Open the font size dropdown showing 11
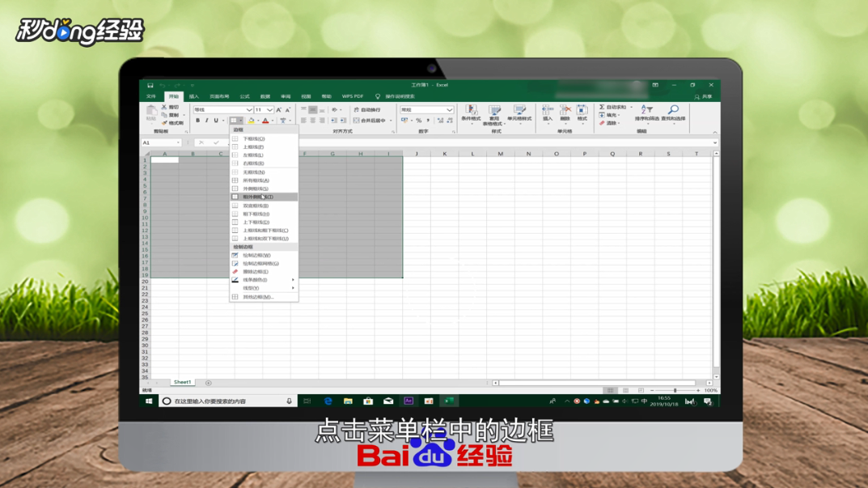 [269, 110]
